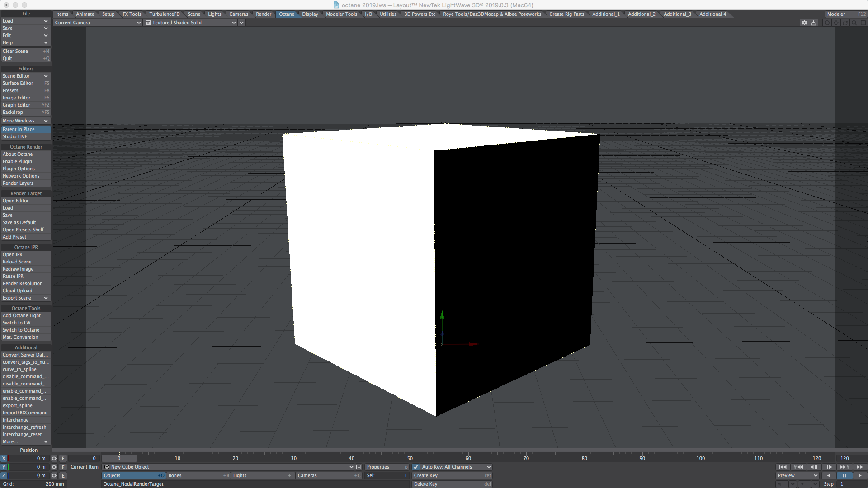Toggle the Y axis channel button
Screen dimensions: 868x488
tap(4, 467)
